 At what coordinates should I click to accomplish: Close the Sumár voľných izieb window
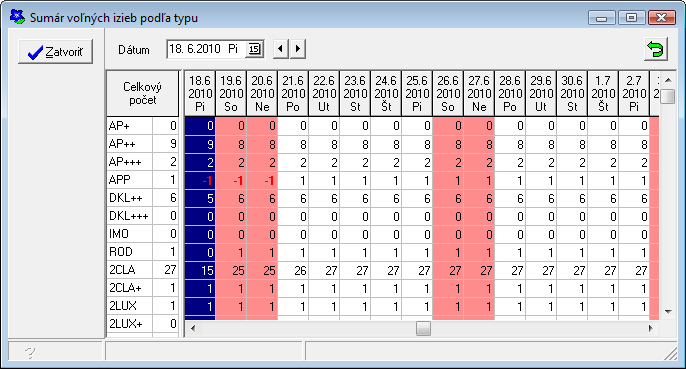(662, 18)
